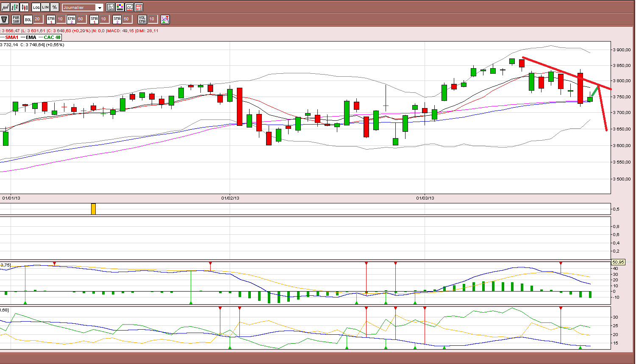
Task: Enable logarithmic scale with LOG button
Action: (x=36, y=7)
